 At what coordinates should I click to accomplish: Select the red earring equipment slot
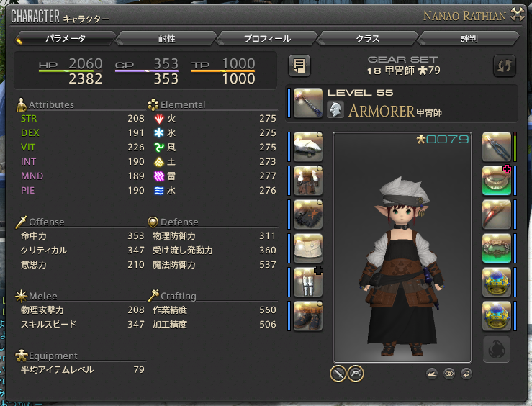click(497, 215)
